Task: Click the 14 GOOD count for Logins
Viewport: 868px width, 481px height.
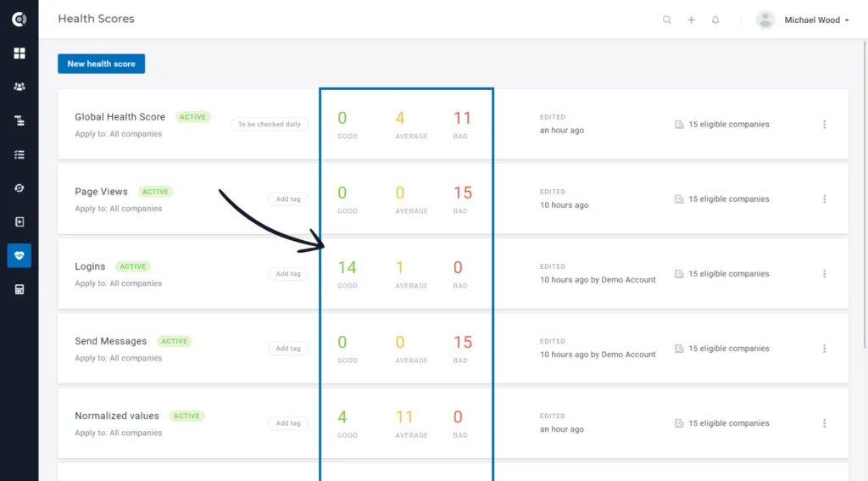Action: coord(347,268)
